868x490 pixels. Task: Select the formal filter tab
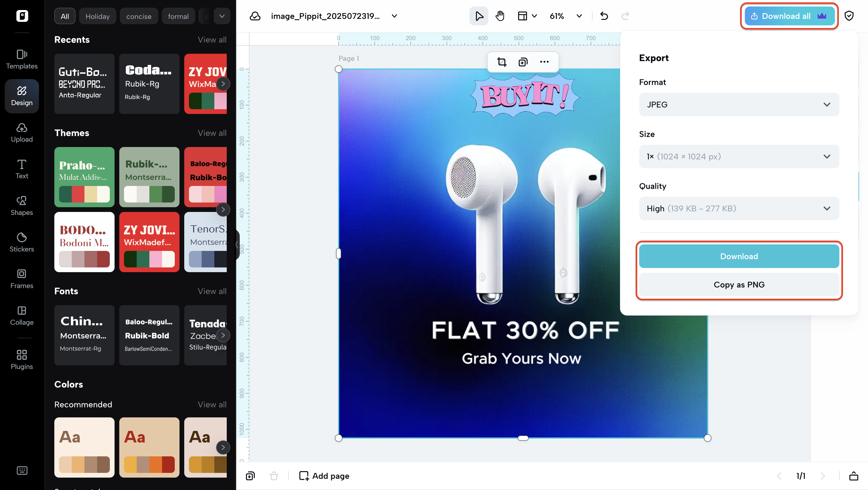click(x=178, y=16)
